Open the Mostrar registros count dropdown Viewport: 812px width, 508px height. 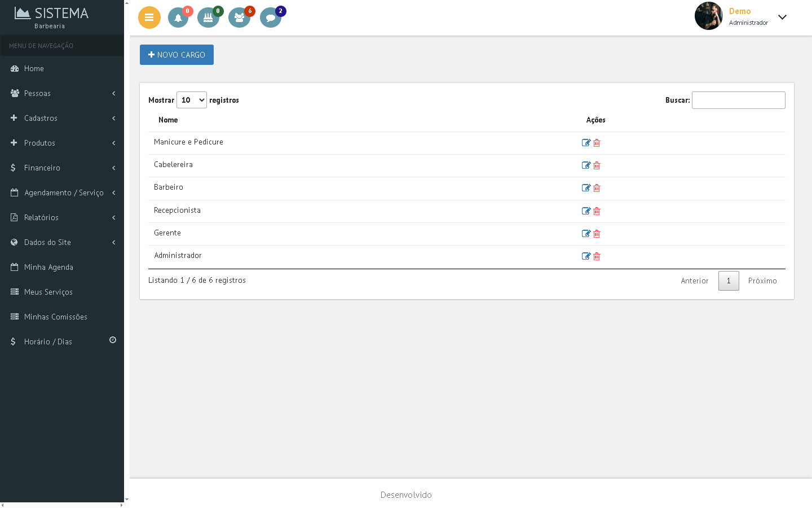pyautogui.click(x=192, y=100)
